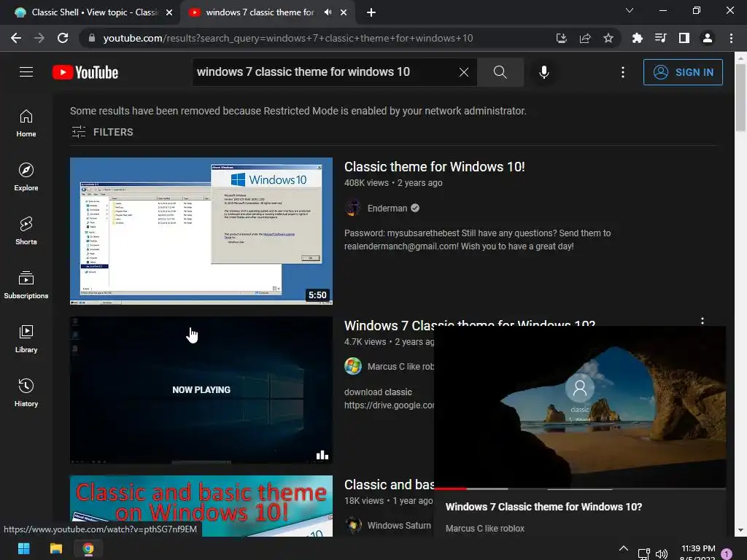Click the Chrome taskbar icon
This screenshot has width=747, height=560.
point(88,548)
